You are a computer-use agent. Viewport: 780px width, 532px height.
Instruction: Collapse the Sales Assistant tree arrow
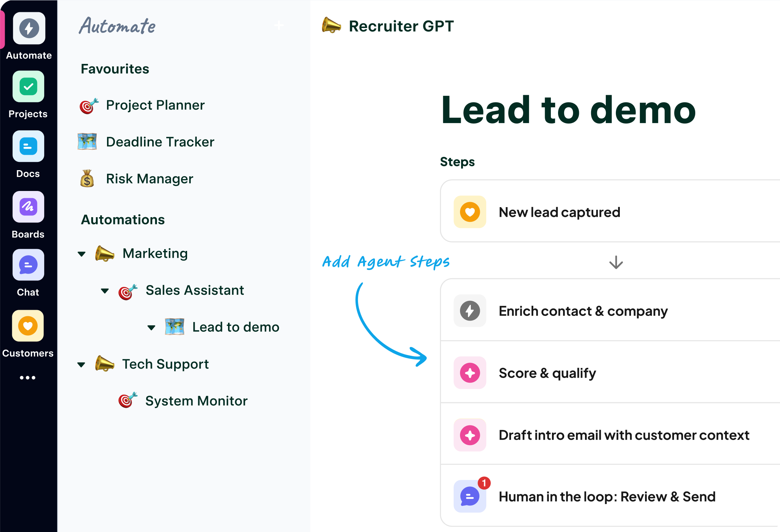click(105, 291)
